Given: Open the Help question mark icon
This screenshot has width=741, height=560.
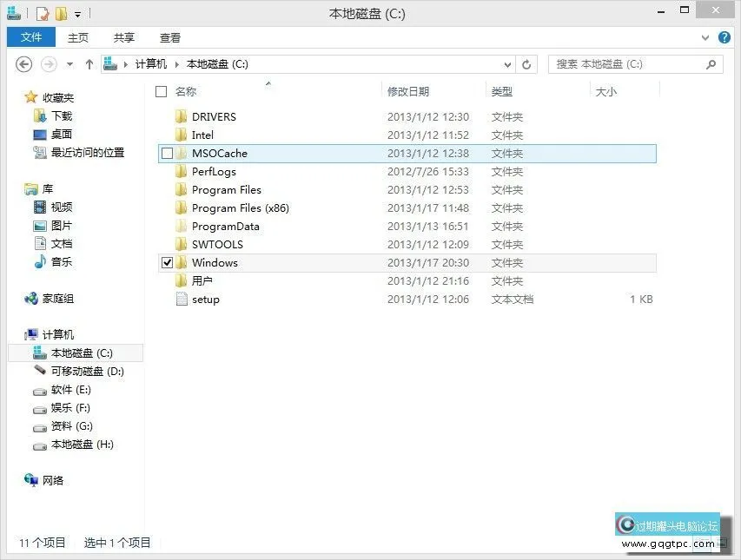Looking at the screenshot, I should tap(724, 37).
